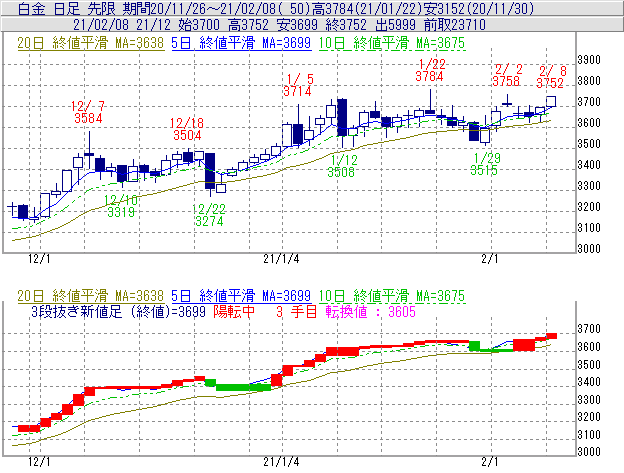This screenshot has height=473, width=624.
Task: Click the 3 手目 red text
Action: click(296, 311)
